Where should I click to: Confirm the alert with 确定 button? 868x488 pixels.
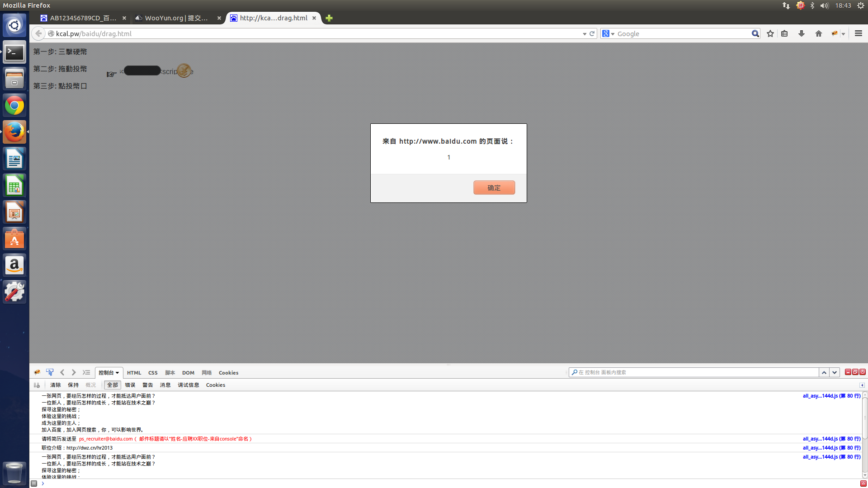494,188
